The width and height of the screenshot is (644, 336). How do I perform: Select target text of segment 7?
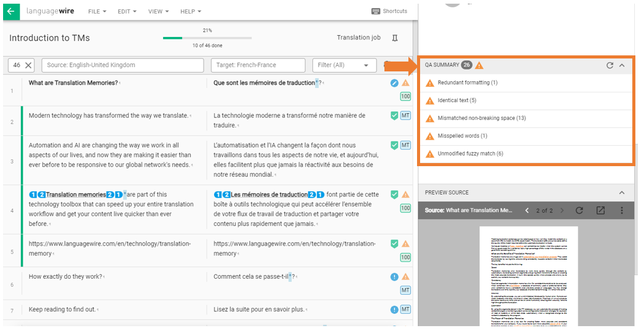click(259, 310)
